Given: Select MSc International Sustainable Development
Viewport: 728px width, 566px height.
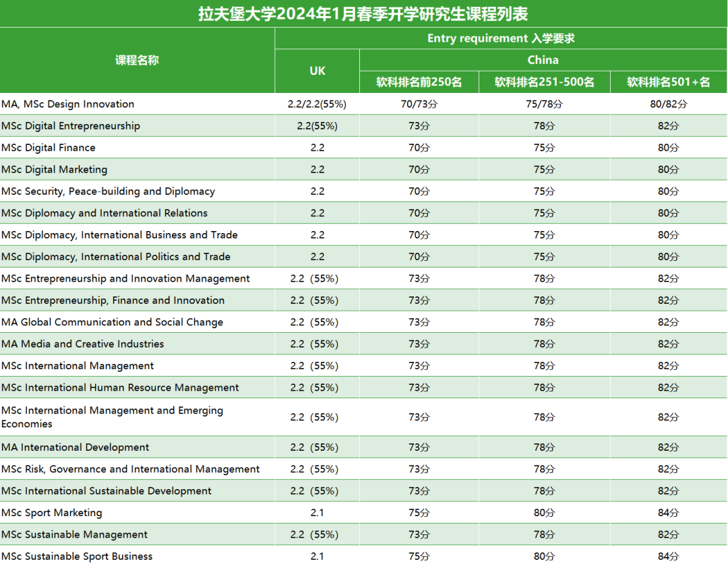Looking at the screenshot, I should tap(107, 491).
